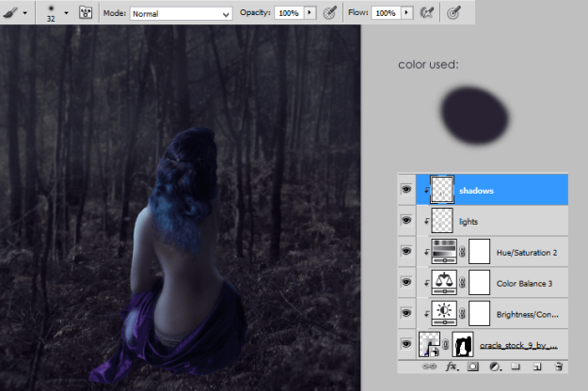Click the Flow 100% field
The width and height of the screenshot is (588, 391).
click(x=386, y=13)
